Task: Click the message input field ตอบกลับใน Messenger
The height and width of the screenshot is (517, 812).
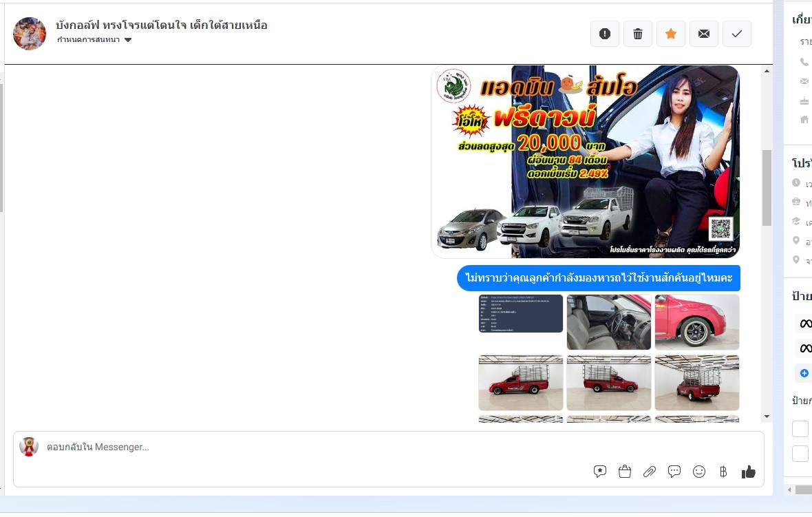Action: click(310, 447)
